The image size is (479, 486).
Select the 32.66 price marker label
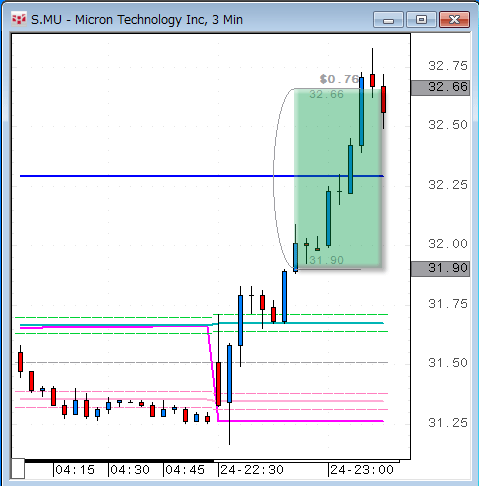440,88
